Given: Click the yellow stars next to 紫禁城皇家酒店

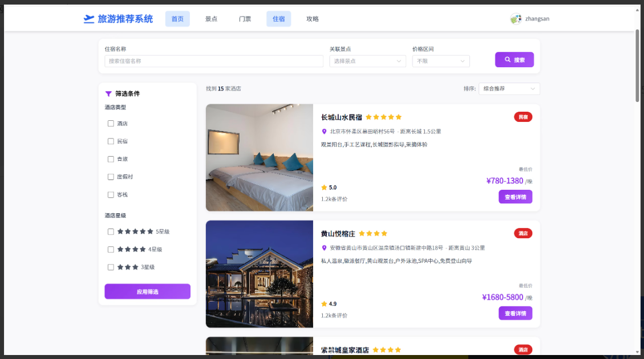Looking at the screenshot, I should [387, 350].
